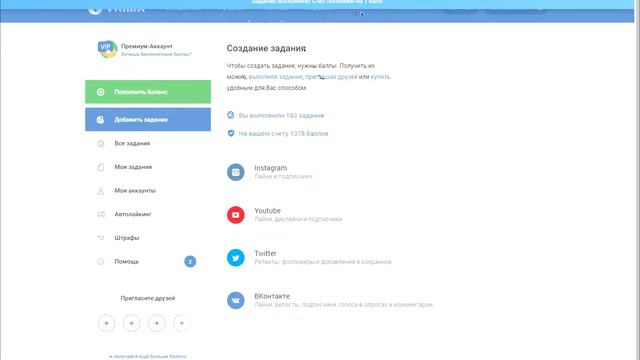
Task: Click the Youtube red icon
Action: click(x=236, y=215)
